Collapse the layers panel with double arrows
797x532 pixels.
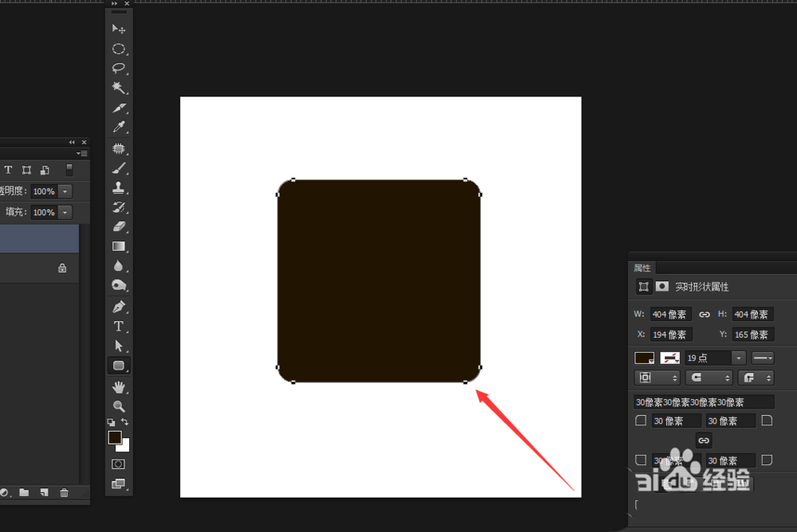[x=72, y=143]
